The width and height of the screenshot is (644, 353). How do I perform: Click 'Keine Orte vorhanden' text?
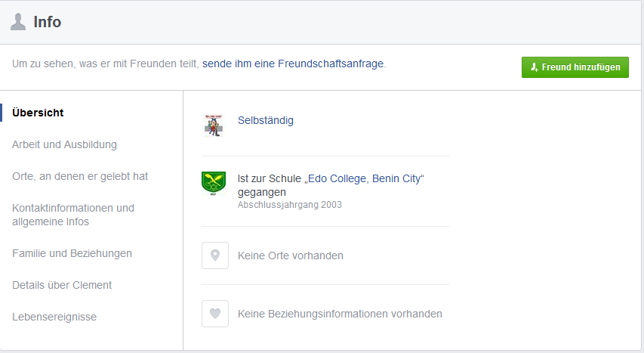point(291,255)
